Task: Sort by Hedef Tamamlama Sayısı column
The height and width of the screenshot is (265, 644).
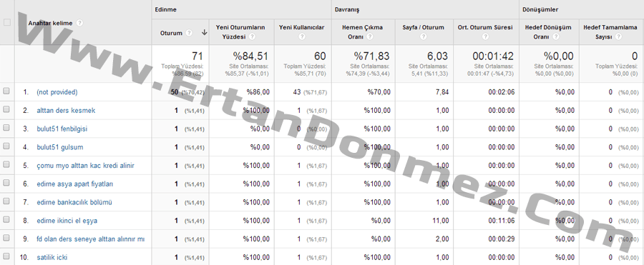Action: [x=610, y=32]
